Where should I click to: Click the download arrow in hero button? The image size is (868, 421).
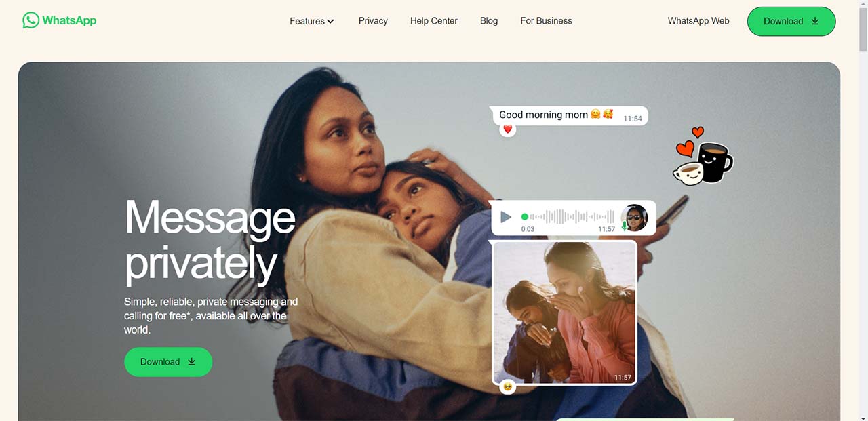(192, 361)
